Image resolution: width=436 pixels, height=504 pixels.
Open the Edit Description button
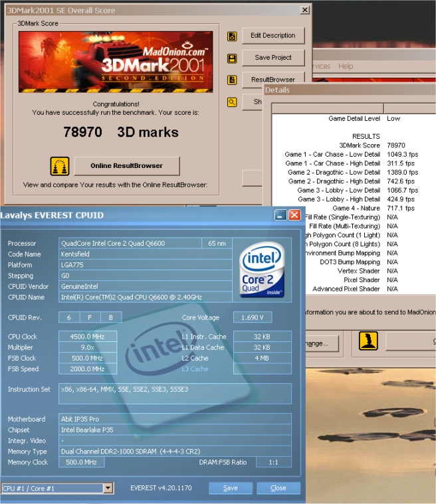[x=273, y=36]
